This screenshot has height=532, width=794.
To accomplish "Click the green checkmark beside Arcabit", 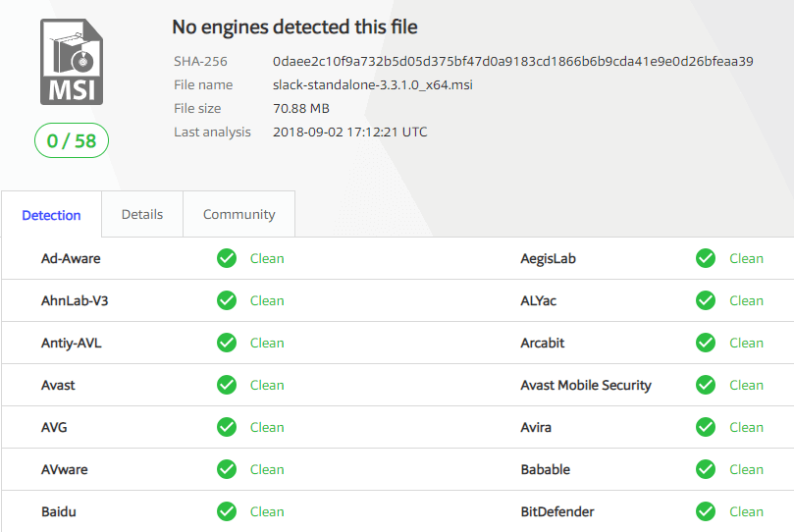I will coord(706,343).
